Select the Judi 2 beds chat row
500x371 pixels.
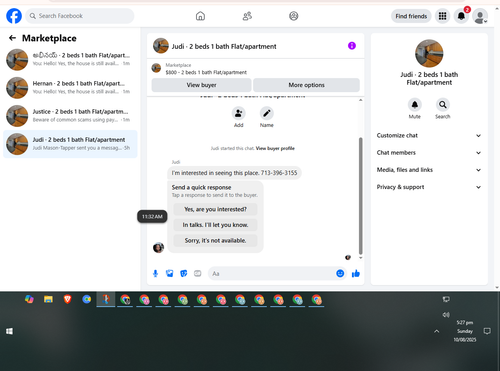tap(70, 144)
